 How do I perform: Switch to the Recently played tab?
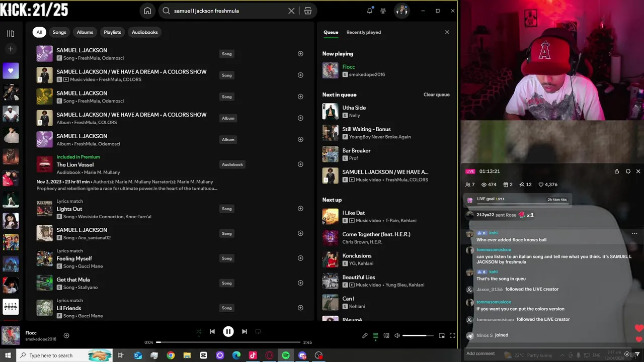pyautogui.click(x=363, y=32)
